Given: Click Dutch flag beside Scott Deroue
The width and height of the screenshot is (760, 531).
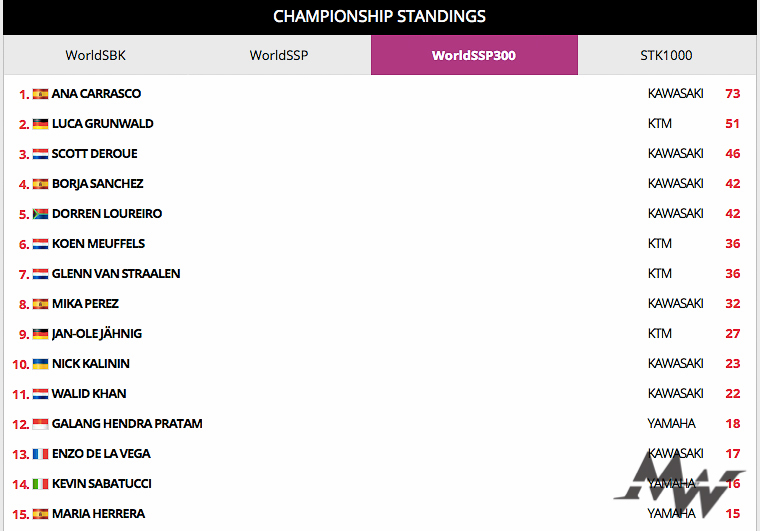Looking at the screenshot, I should pyautogui.click(x=40, y=154).
